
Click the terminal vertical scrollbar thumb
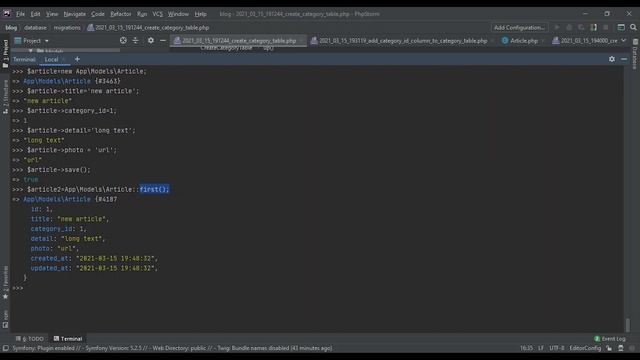coord(628,325)
